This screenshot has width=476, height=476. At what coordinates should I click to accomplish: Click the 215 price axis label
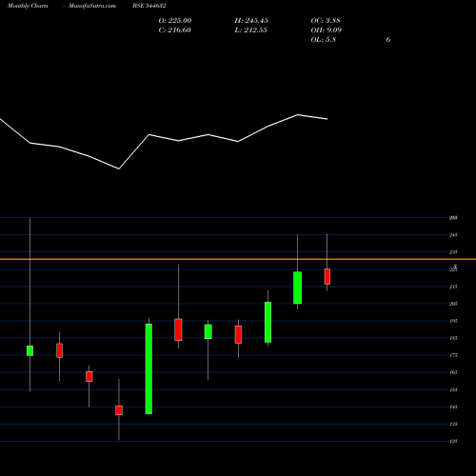(453, 287)
